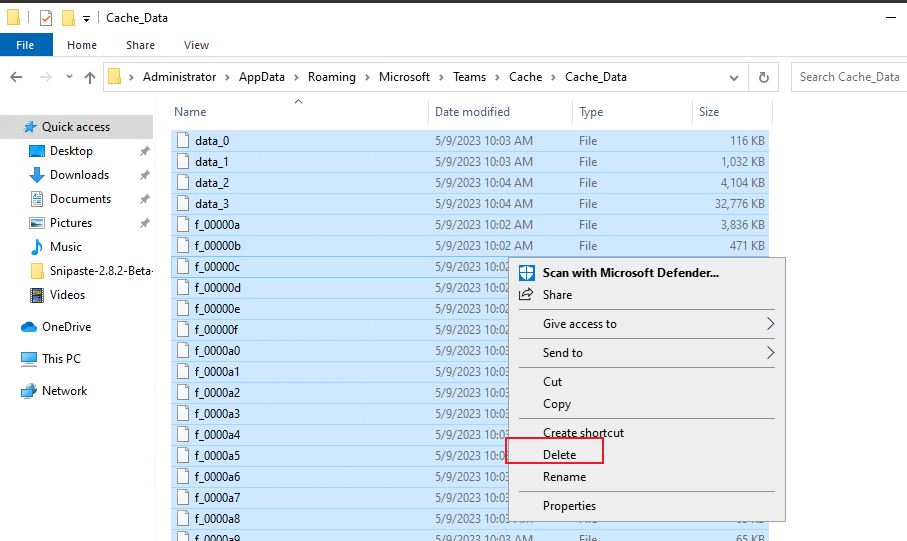Click the Search Cache_Data field
The width and height of the screenshot is (907, 541).
[x=849, y=77]
